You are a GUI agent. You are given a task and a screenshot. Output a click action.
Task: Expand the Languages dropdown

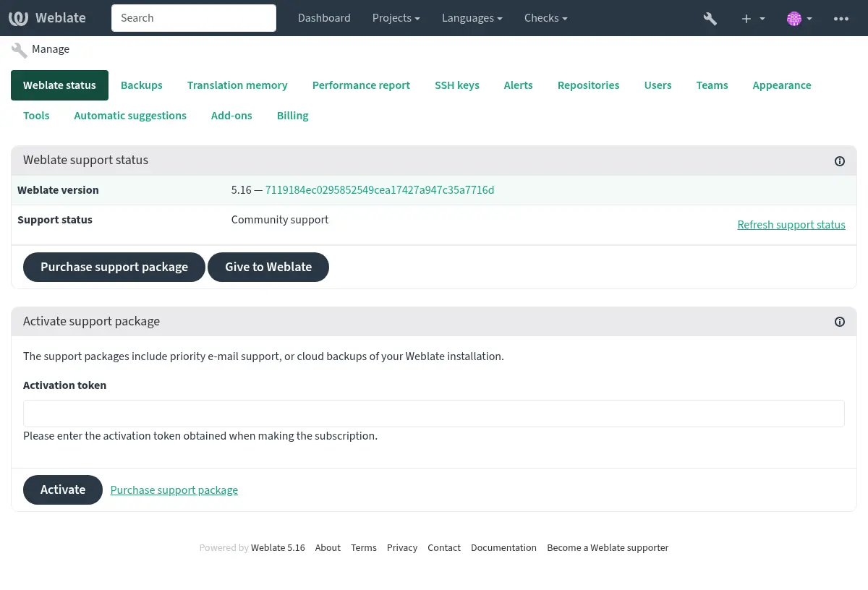[472, 18]
